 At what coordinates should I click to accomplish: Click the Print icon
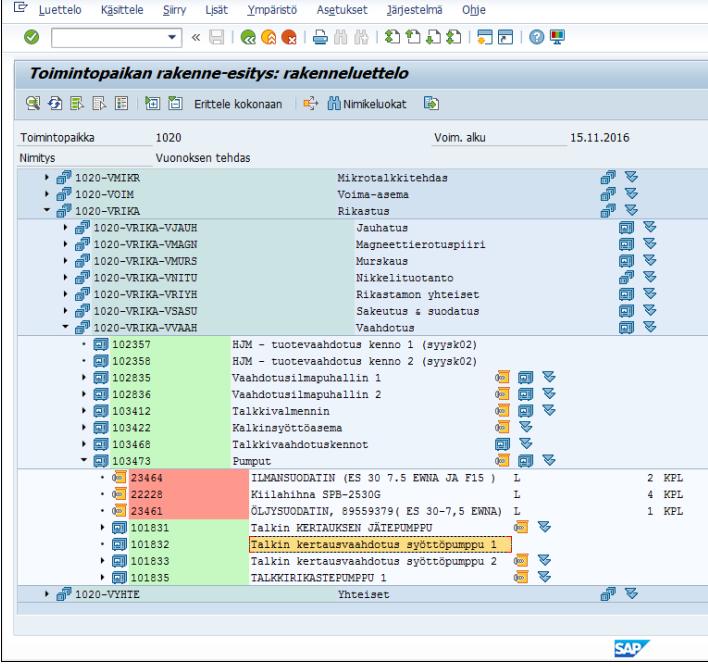320,37
